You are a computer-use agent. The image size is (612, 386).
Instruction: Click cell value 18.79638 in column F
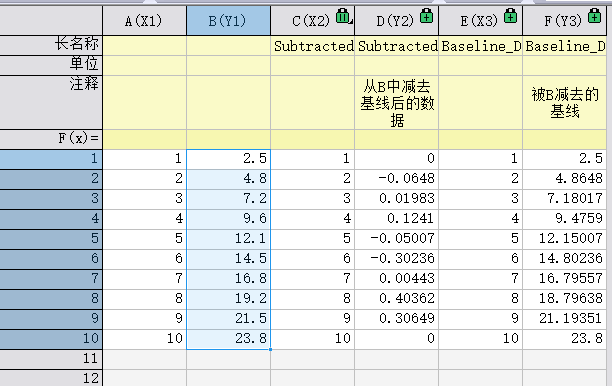click(564, 299)
